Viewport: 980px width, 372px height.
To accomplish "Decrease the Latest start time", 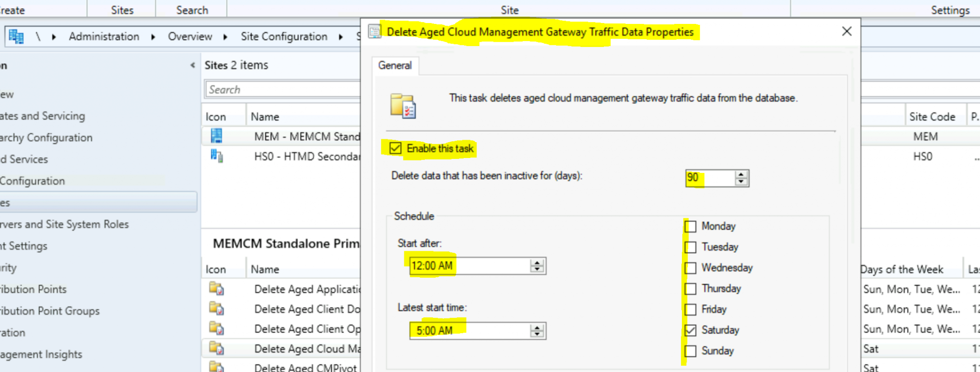I will [537, 334].
